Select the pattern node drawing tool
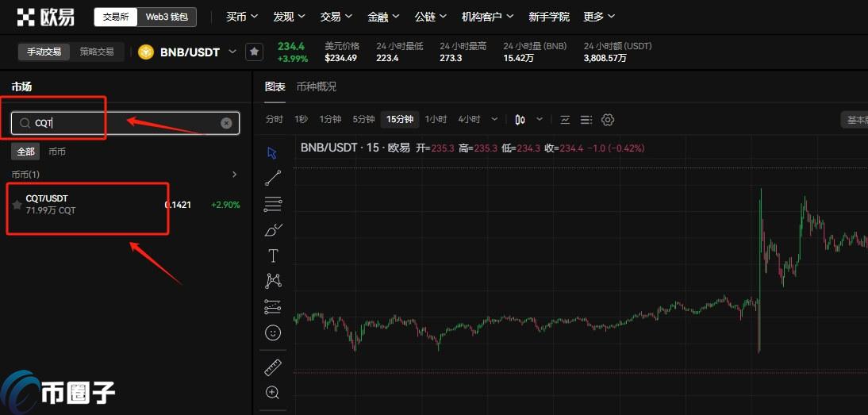This screenshot has width=868, height=415. pyautogui.click(x=273, y=281)
